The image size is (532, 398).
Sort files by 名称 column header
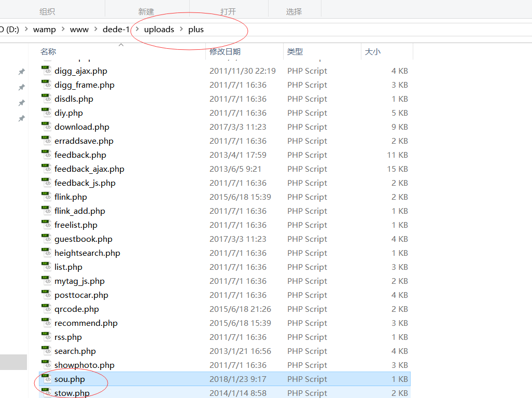tap(48, 52)
